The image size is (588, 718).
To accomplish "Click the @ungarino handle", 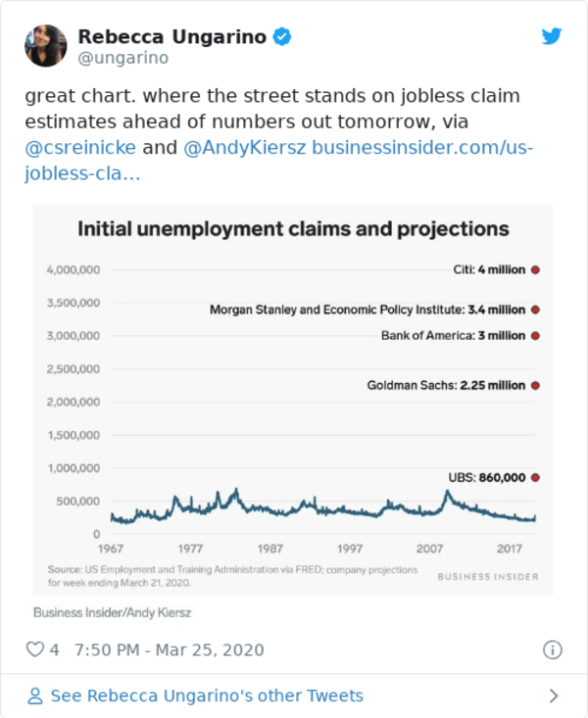I will (123, 58).
